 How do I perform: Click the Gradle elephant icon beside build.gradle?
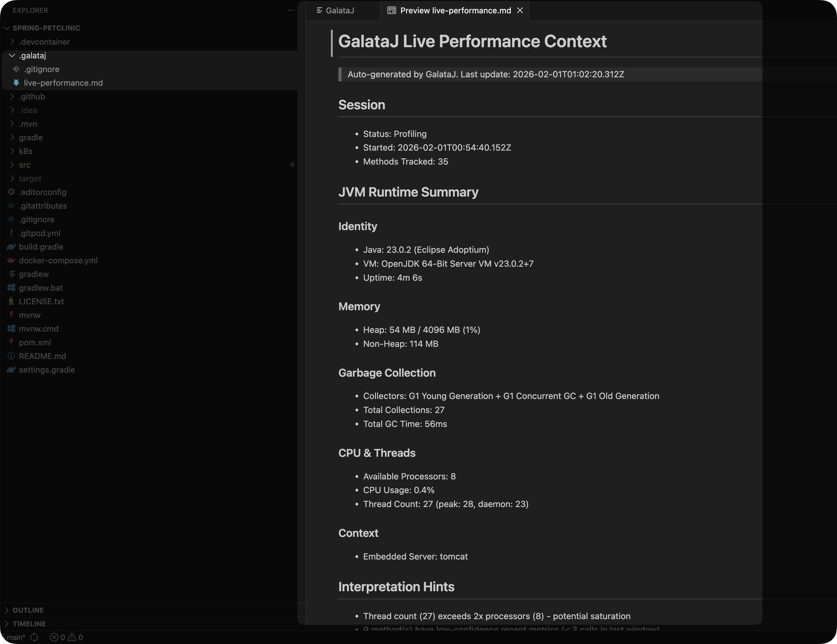coord(11,247)
